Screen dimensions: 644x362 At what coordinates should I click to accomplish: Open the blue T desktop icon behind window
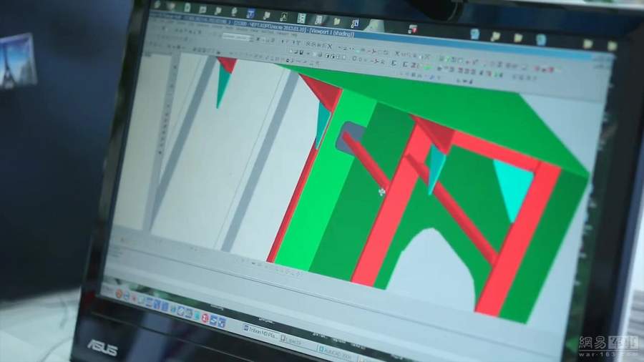click(x=250, y=14)
